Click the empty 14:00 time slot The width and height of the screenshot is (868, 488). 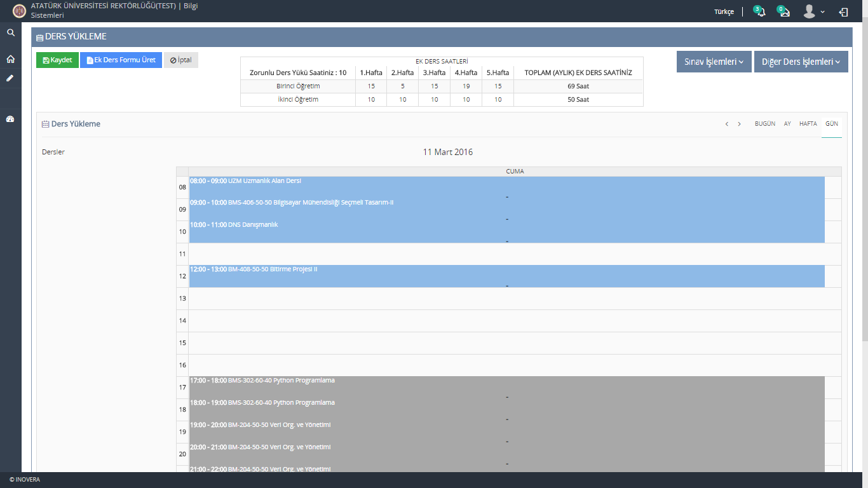515,321
